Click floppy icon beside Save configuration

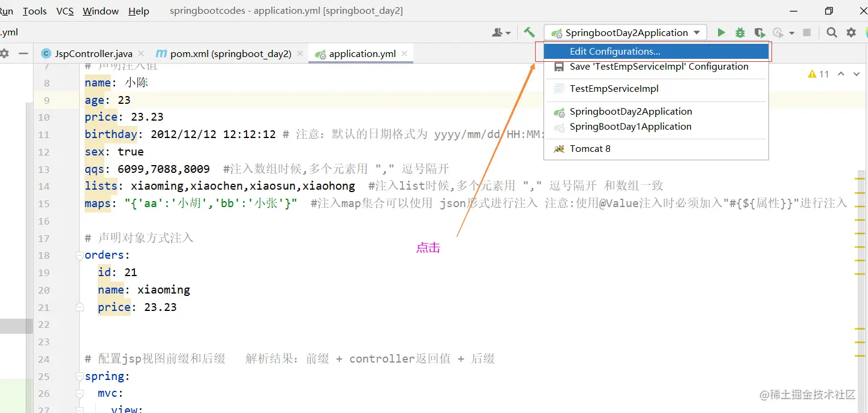point(559,67)
